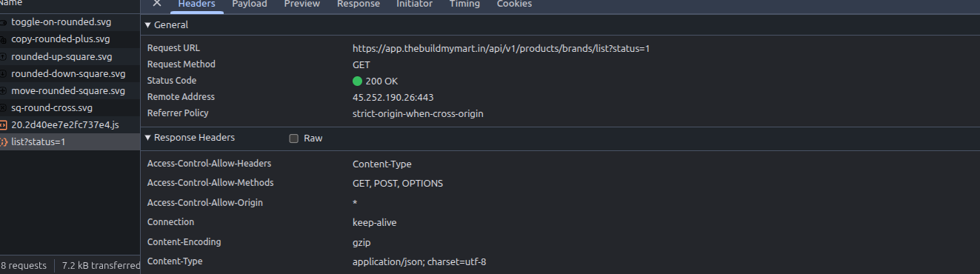Click the Status Code label
This screenshot has height=274, width=980.
click(172, 81)
